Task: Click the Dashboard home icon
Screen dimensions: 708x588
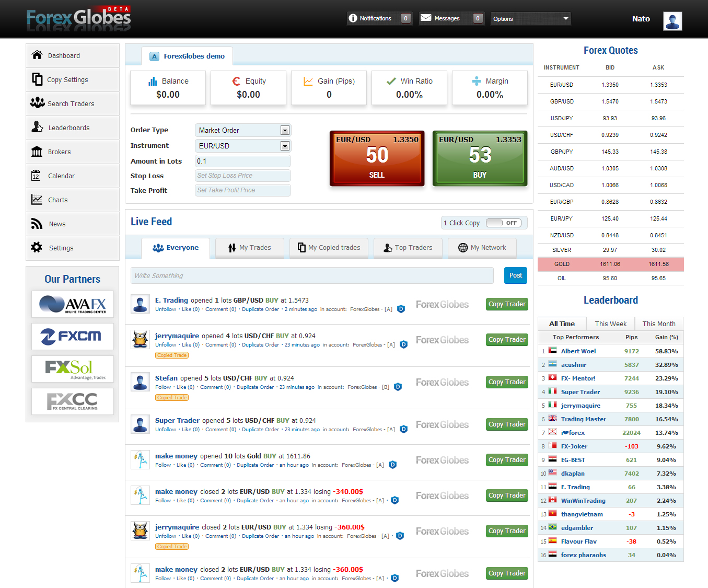Action: click(37, 55)
